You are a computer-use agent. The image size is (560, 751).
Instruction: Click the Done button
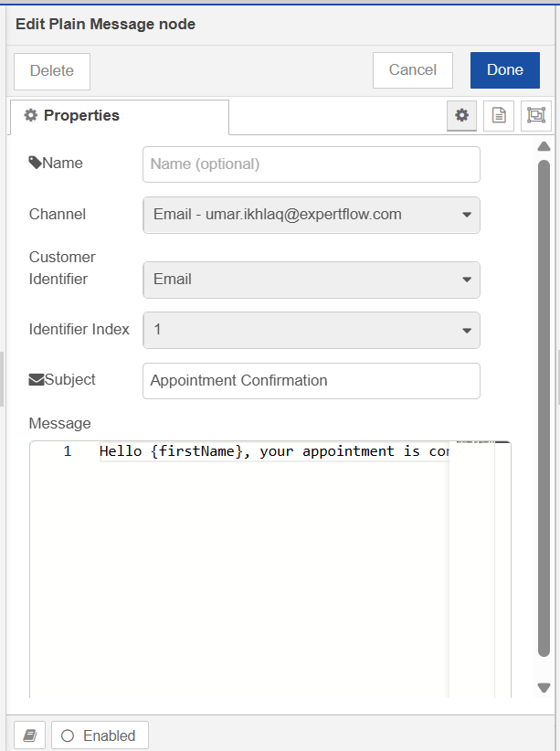click(505, 70)
